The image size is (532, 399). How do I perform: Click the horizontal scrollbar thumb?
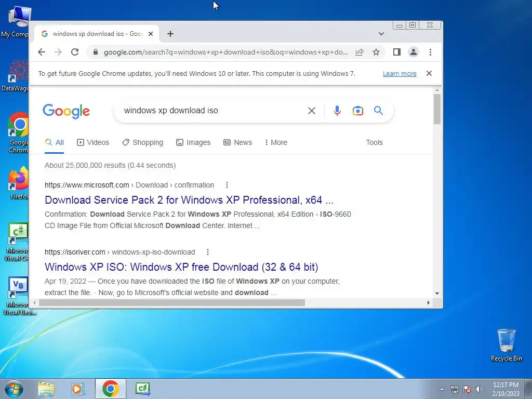coord(171,303)
